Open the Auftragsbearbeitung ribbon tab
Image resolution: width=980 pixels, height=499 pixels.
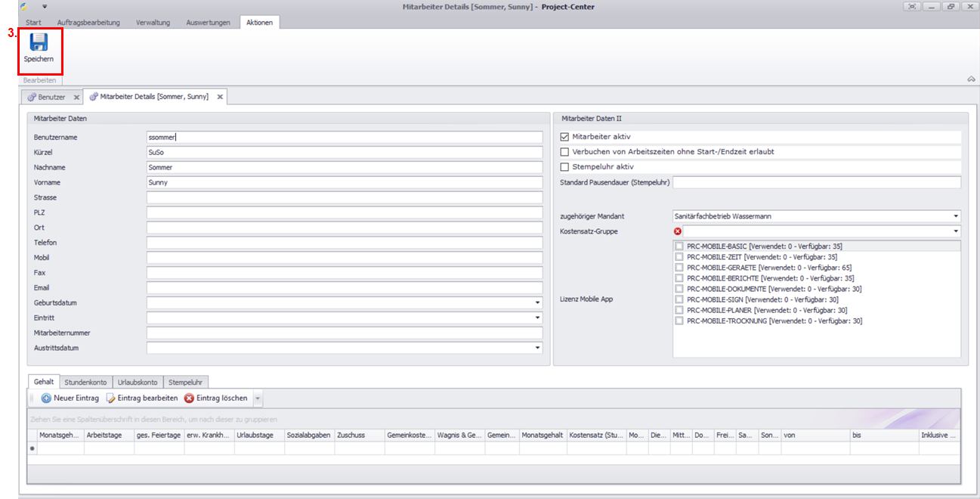88,23
